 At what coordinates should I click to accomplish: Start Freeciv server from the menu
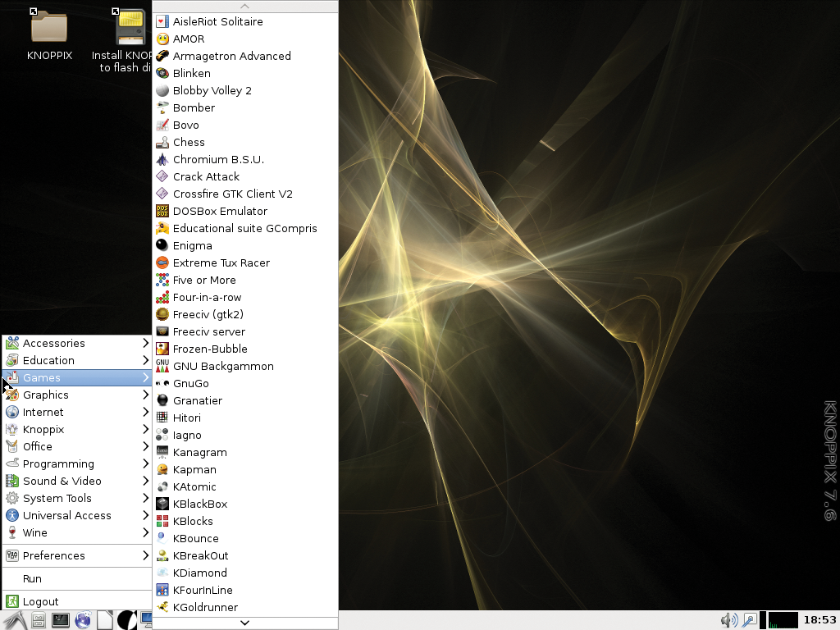[245, 331]
